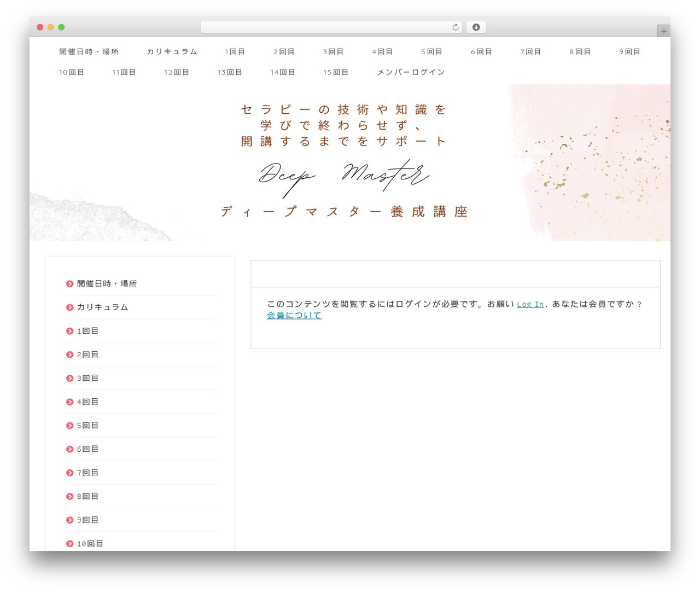Click the arrow icon beside sidebar 8回目

(69, 497)
